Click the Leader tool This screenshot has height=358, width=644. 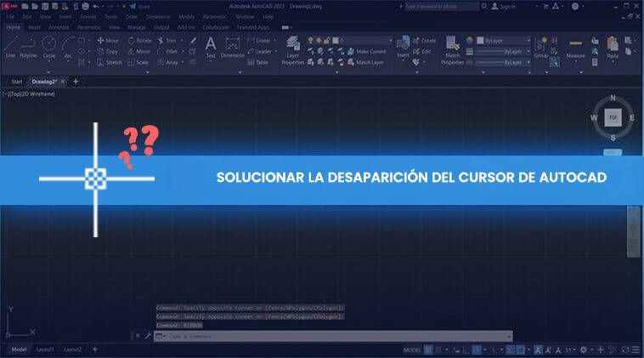pos(260,51)
